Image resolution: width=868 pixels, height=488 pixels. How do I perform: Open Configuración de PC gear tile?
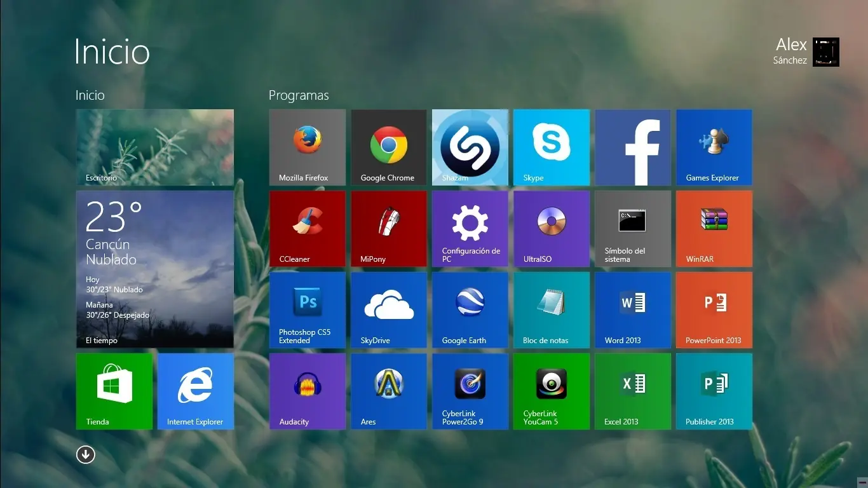(470, 229)
